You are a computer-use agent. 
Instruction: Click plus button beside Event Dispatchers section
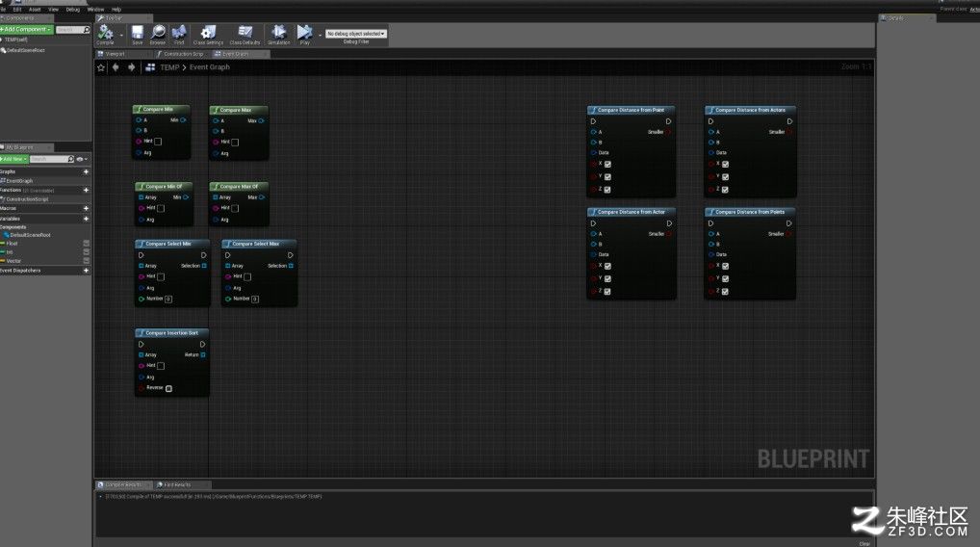[87, 271]
